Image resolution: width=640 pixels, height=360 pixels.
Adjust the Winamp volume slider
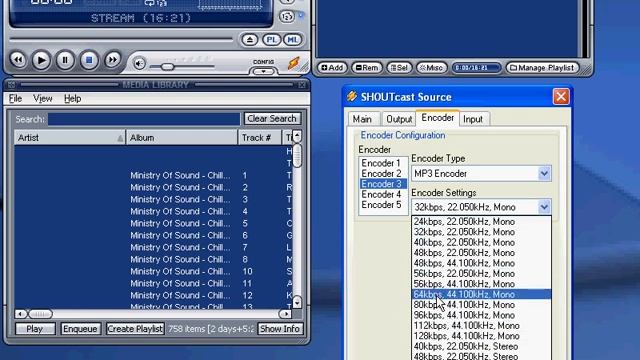(x=167, y=67)
